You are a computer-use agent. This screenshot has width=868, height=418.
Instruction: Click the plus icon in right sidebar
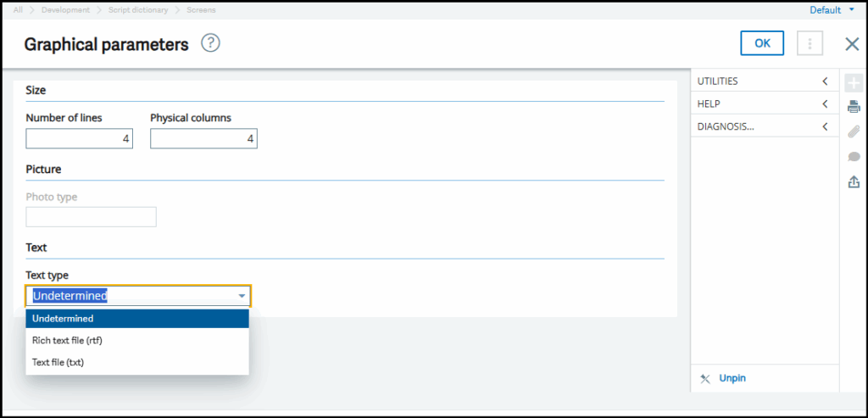tap(854, 82)
